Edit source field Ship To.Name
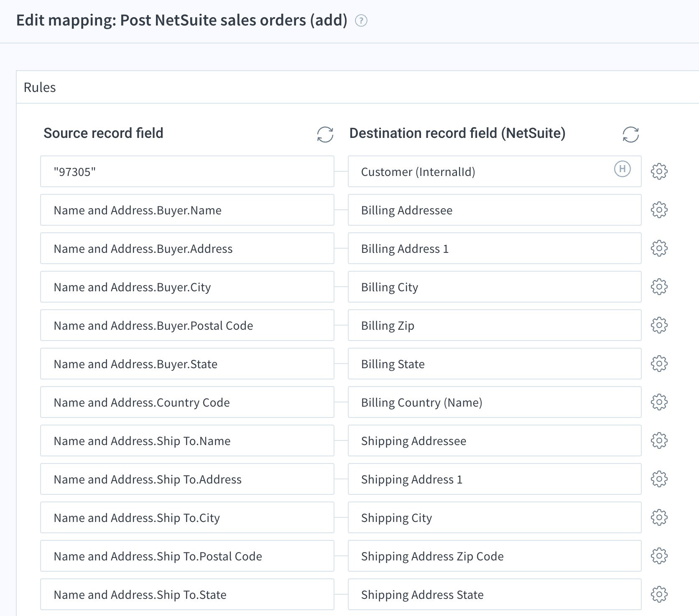Viewport: 699px width, 616px height. [187, 440]
